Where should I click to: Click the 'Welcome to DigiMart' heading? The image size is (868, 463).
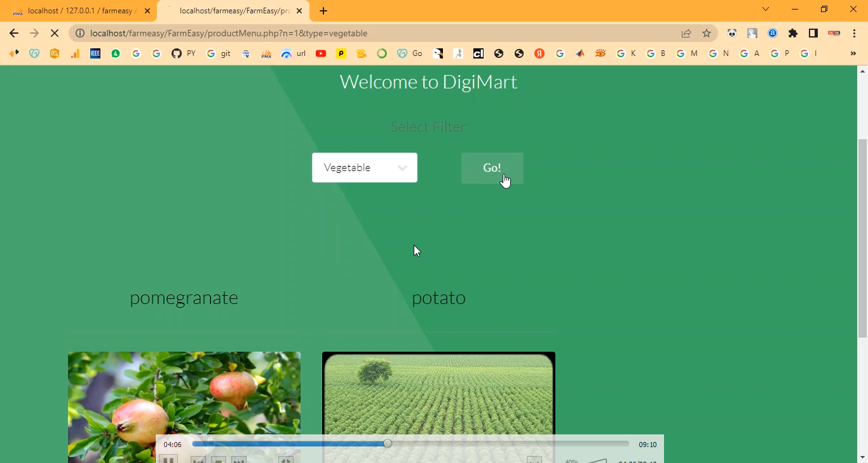[x=428, y=82]
